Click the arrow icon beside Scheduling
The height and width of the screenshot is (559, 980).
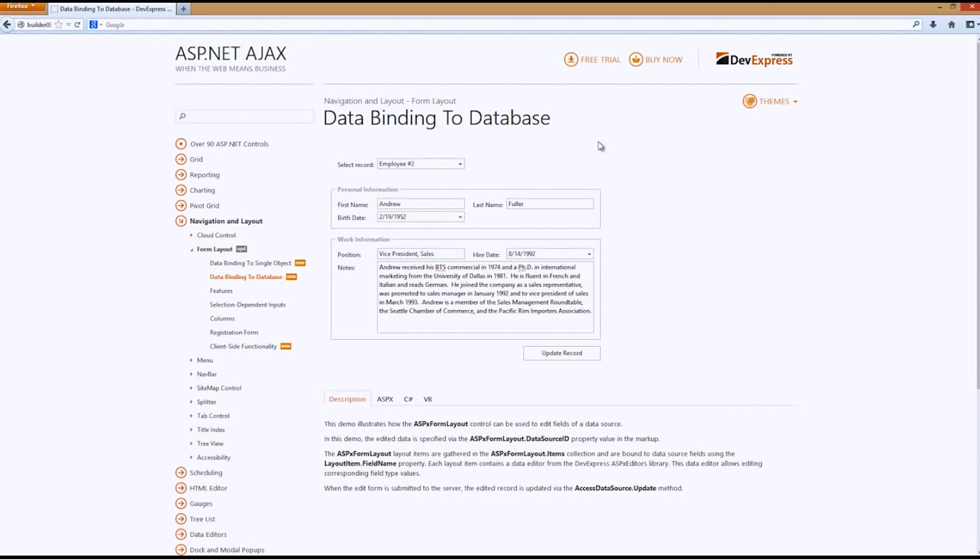[x=181, y=472]
